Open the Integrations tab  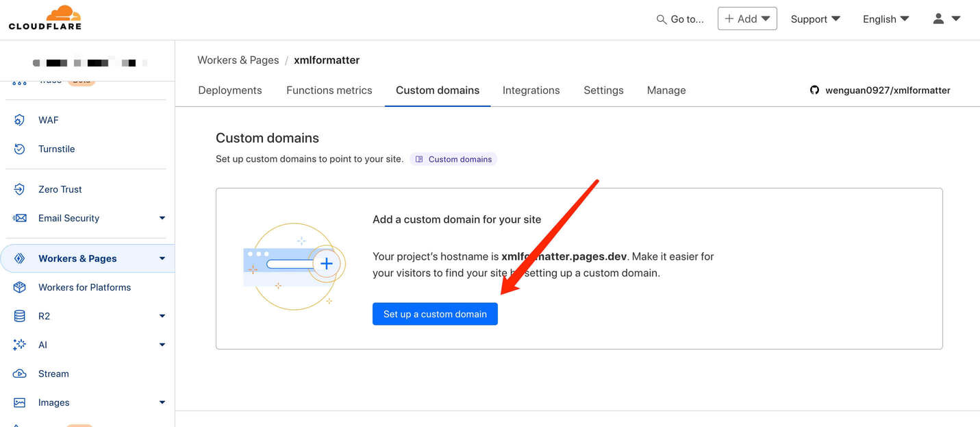click(x=531, y=90)
